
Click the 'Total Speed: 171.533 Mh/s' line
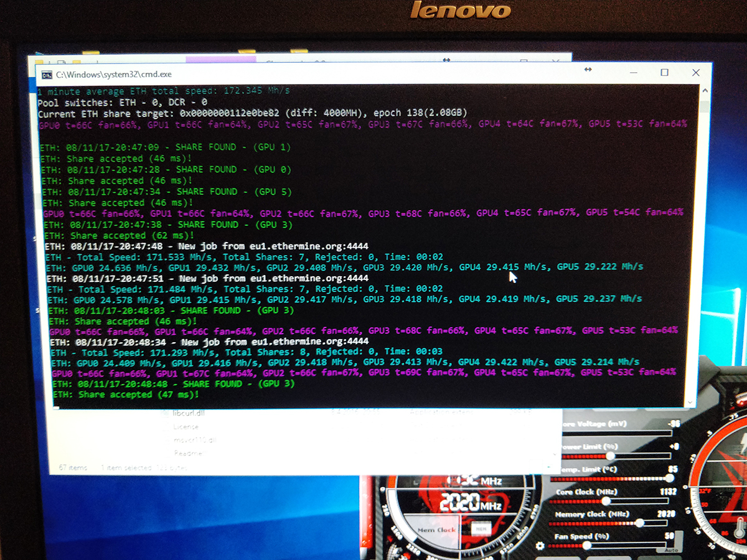click(244, 255)
